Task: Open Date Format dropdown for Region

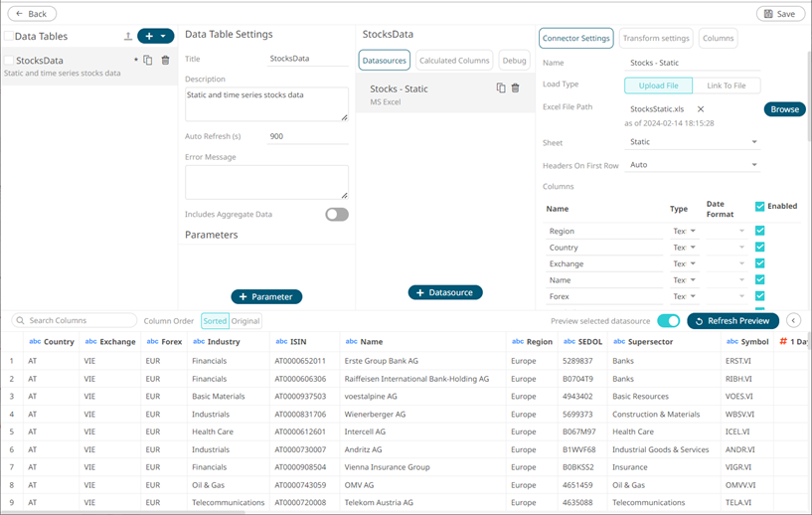Action: click(727, 231)
